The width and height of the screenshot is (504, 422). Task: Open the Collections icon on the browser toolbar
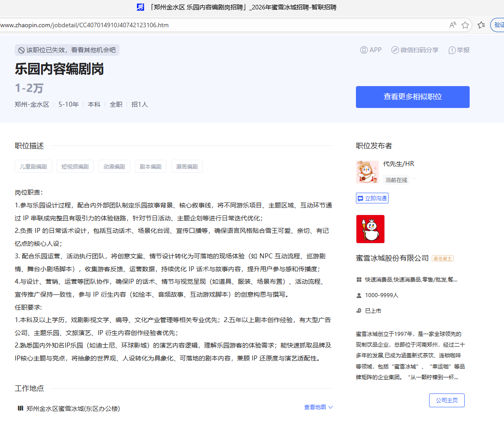click(481, 25)
